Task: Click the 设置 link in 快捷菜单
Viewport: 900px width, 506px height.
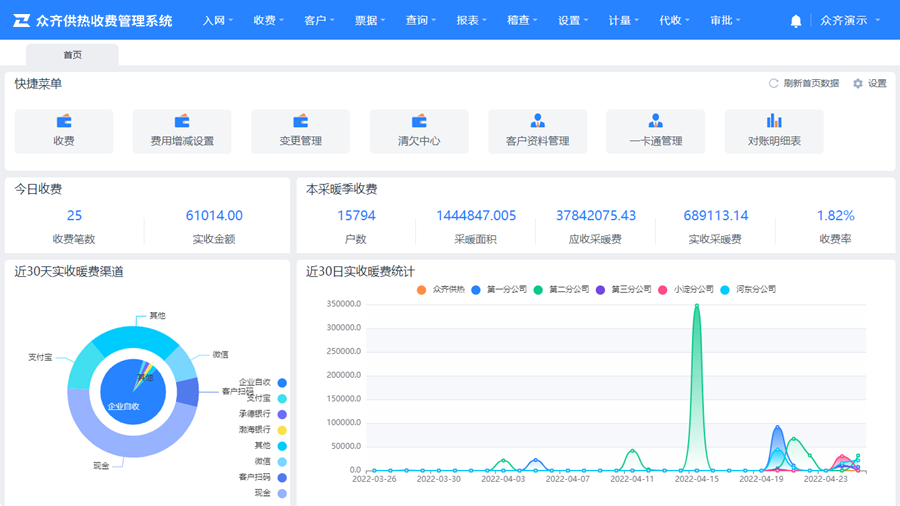Action: pos(876,84)
